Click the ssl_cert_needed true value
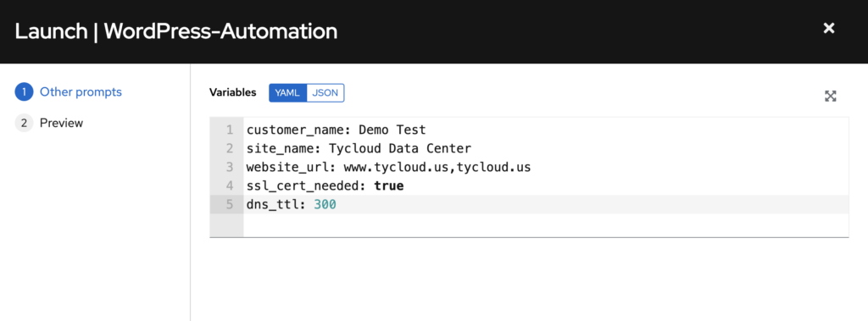 (x=388, y=186)
